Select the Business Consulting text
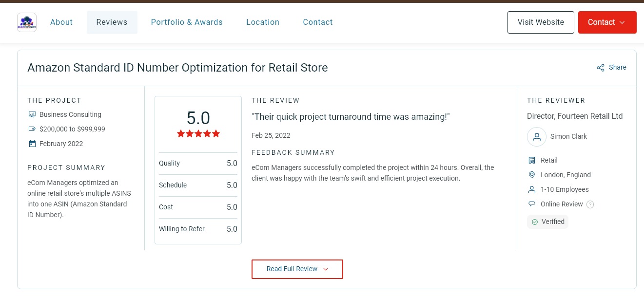The image size is (644, 296). click(70, 114)
